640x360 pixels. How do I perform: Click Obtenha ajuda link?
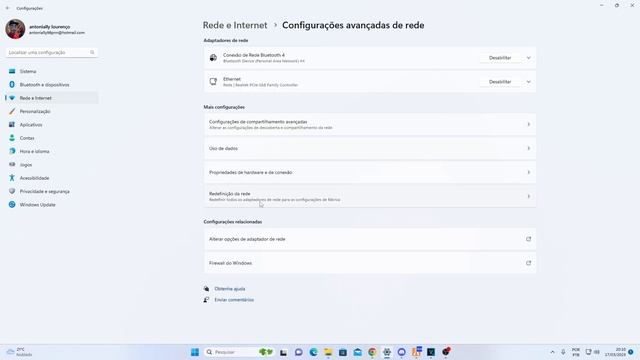230,289
